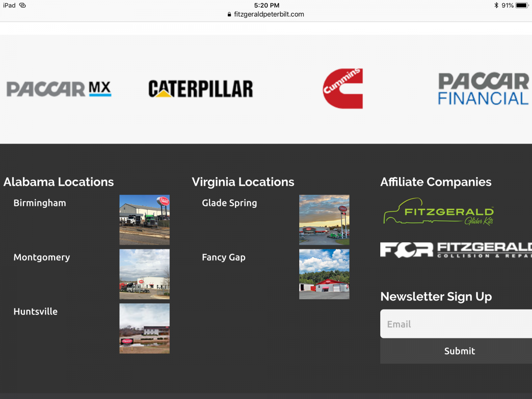Select the Glade Spring sunset photo
The image size is (532, 399).
tap(324, 220)
